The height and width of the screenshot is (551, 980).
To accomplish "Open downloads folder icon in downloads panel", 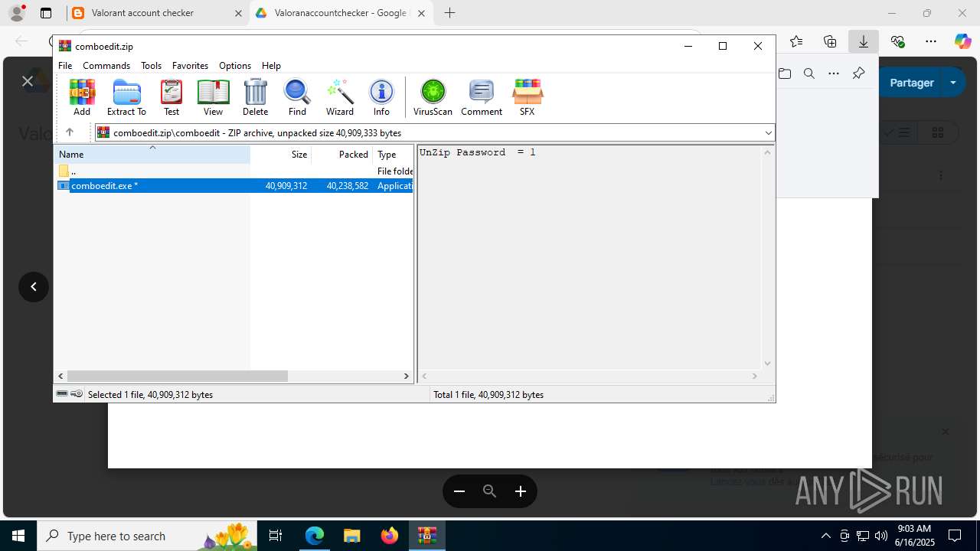I will [x=785, y=73].
